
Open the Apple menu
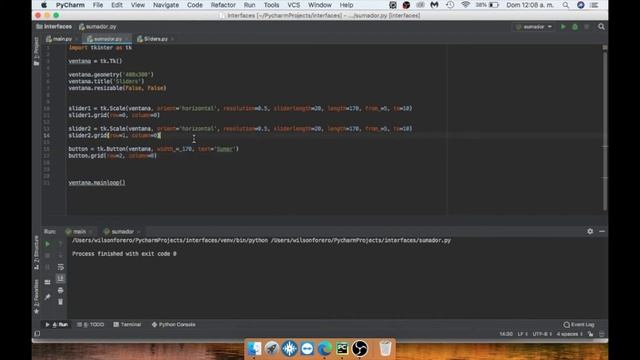pos(44,5)
